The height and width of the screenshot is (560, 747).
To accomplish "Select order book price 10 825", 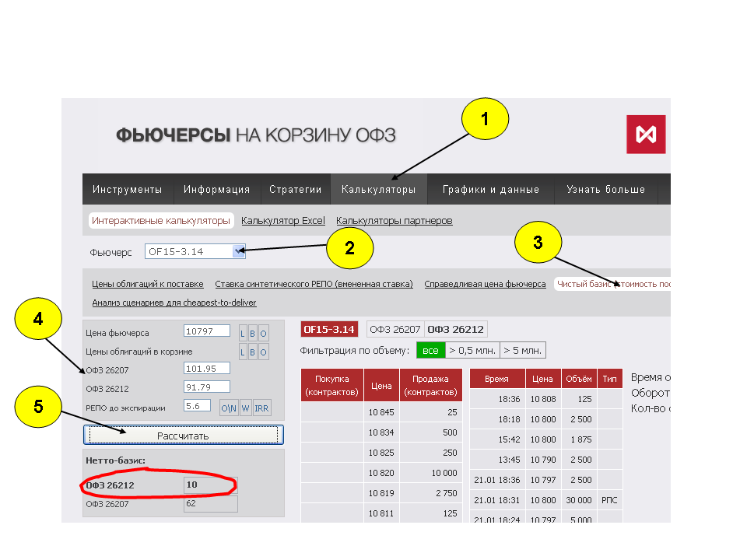I will click(381, 453).
